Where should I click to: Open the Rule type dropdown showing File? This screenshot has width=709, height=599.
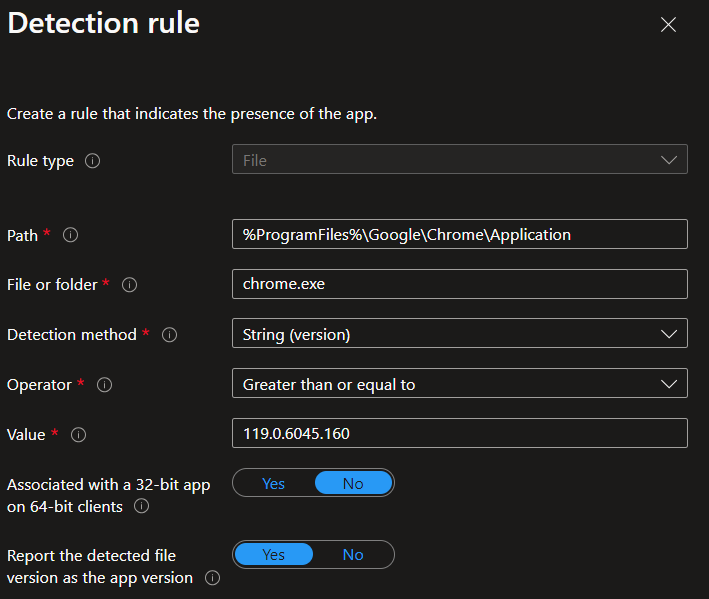(460, 159)
